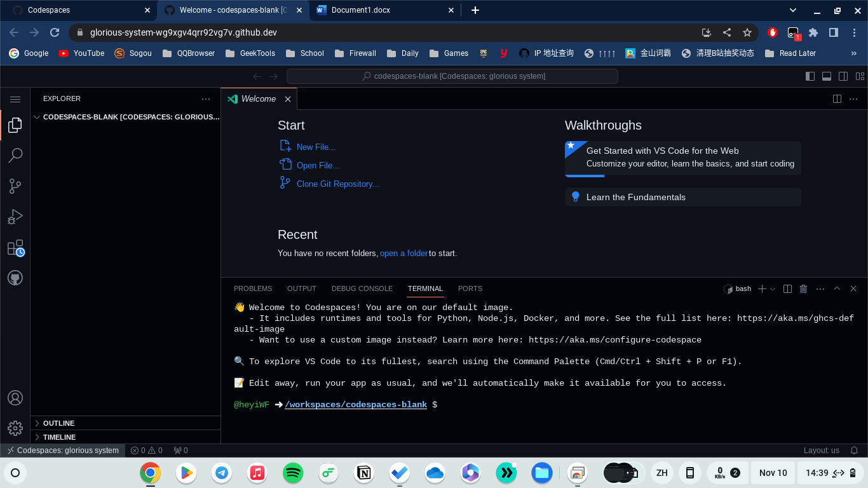Go forward in VS Code navigation
This screenshot has height=488, width=868.
click(274, 76)
